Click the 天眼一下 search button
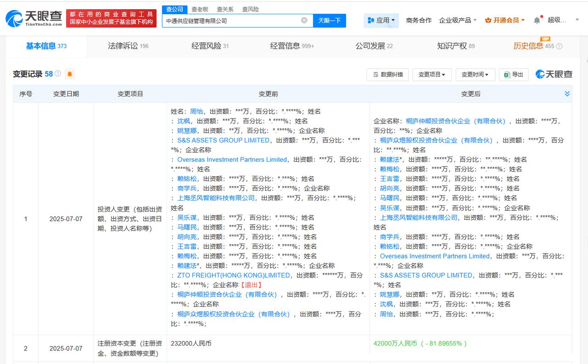The image size is (588, 364). pos(329,21)
